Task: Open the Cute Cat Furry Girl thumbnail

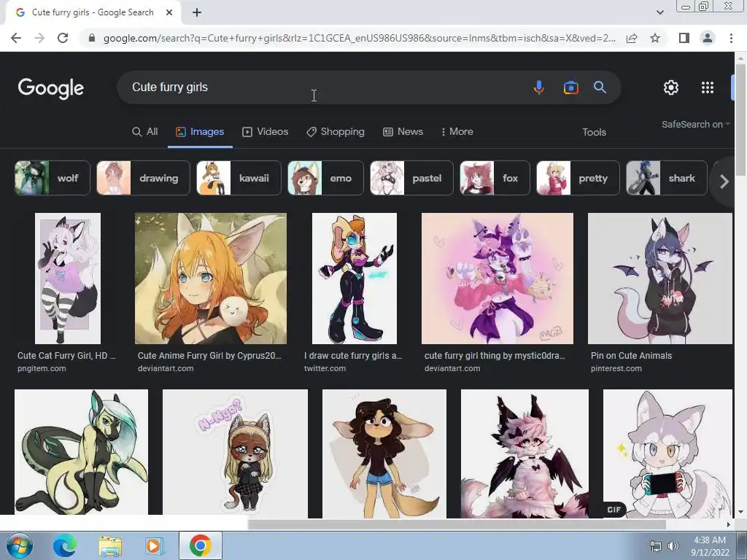Action: [x=68, y=279]
